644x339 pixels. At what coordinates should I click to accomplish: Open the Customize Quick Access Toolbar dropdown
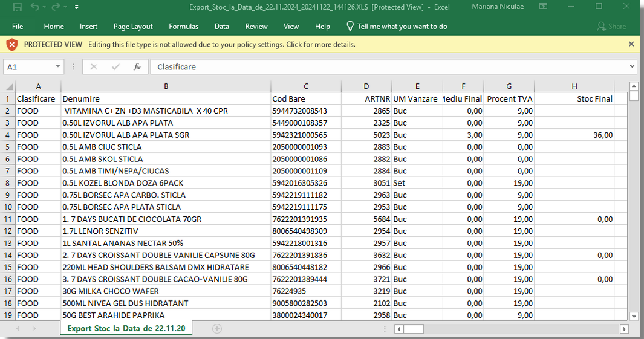pyautogui.click(x=77, y=7)
